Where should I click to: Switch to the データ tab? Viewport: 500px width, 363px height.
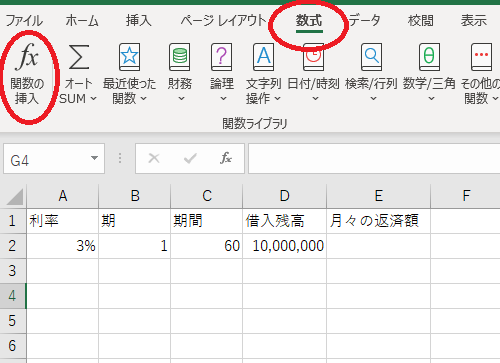[x=364, y=21]
